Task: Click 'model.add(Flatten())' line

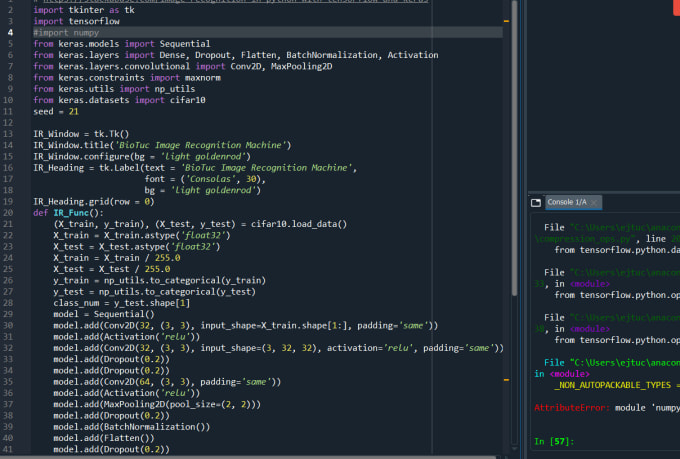Action: coord(104,439)
